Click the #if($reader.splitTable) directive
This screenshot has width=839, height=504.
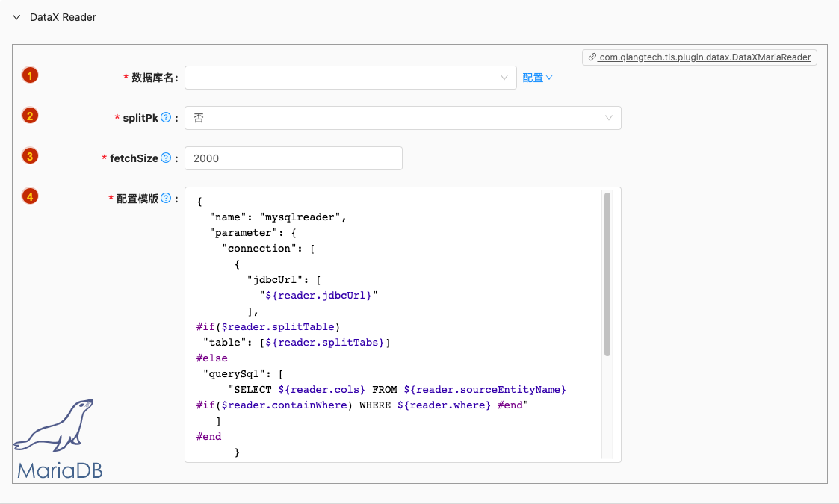268,327
